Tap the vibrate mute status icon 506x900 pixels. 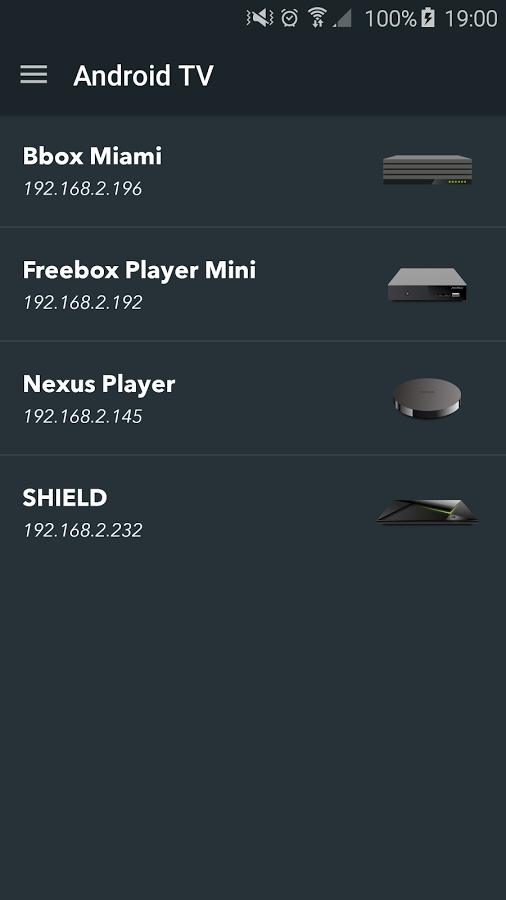[260, 18]
